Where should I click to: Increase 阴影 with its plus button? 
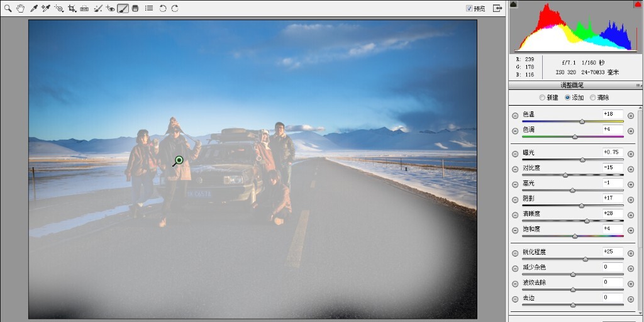(631, 199)
